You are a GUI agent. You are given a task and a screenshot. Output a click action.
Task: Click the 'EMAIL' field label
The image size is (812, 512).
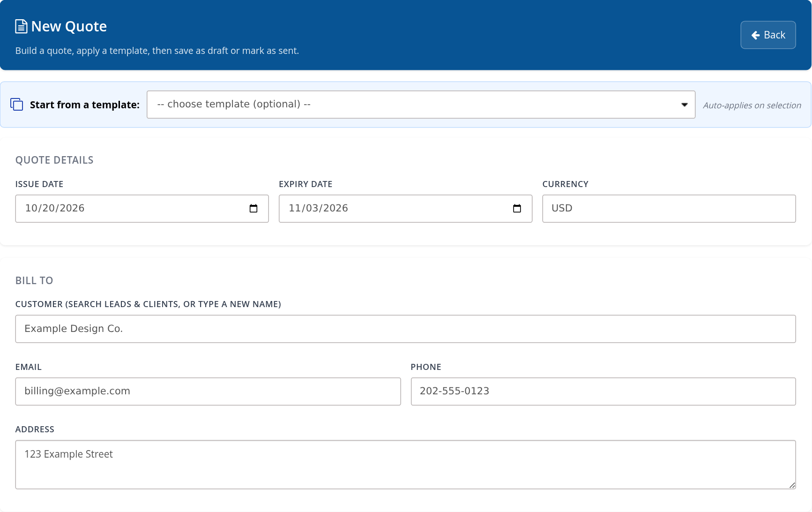click(x=29, y=367)
